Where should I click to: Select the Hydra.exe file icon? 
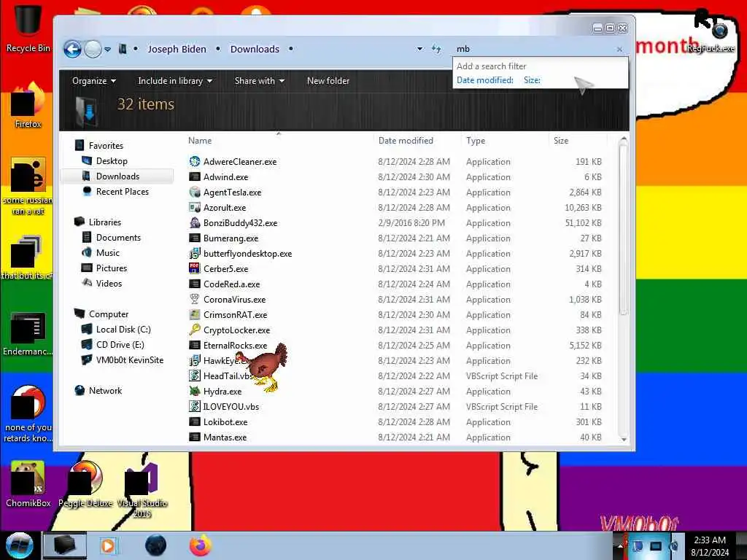(x=194, y=392)
